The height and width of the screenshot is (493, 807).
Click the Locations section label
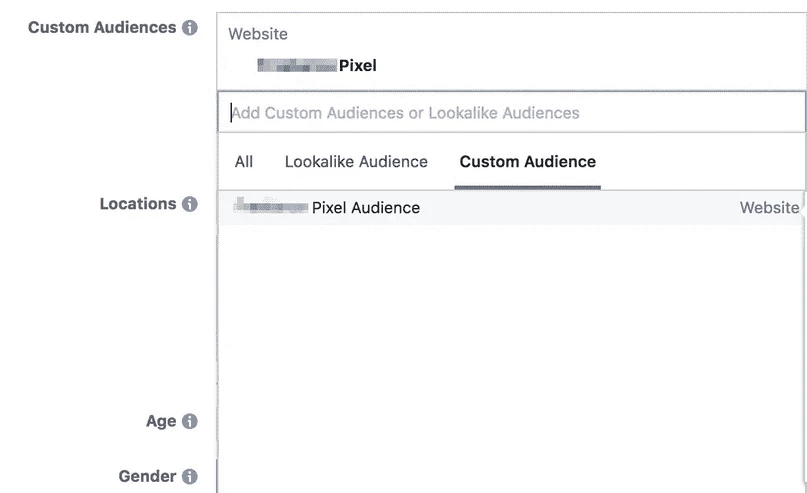138,204
